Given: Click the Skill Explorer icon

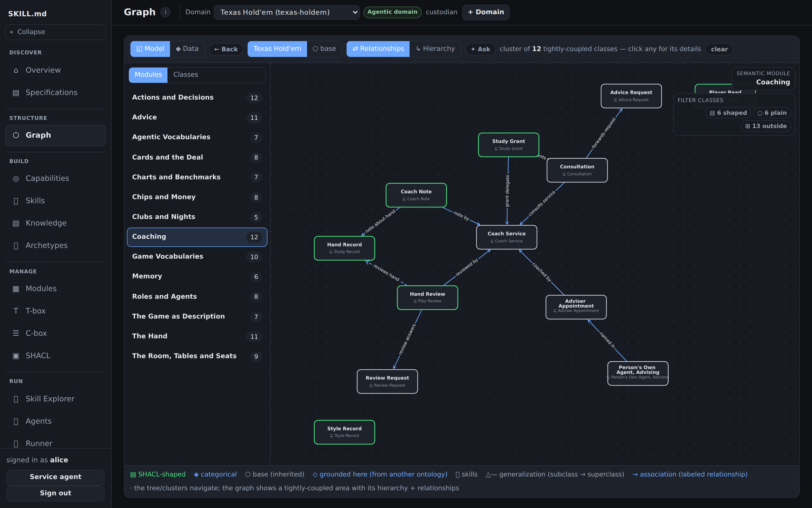Looking at the screenshot, I should (x=16, y=399).
